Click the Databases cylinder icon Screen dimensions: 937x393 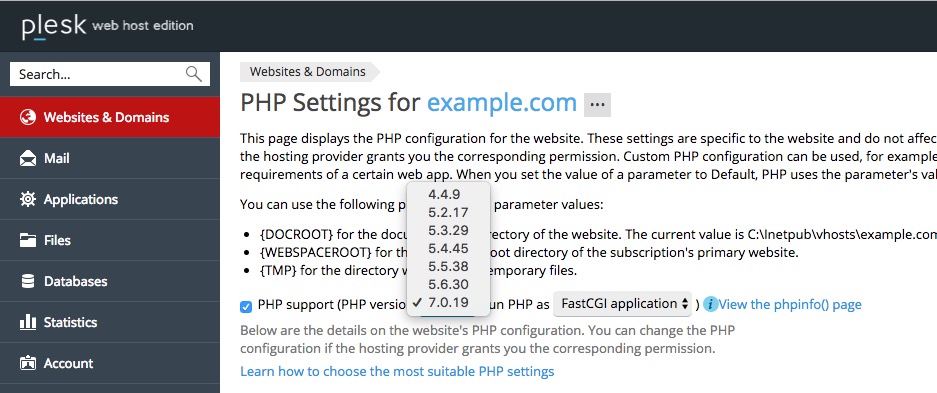pyautogui.click(x=27, y=281)
